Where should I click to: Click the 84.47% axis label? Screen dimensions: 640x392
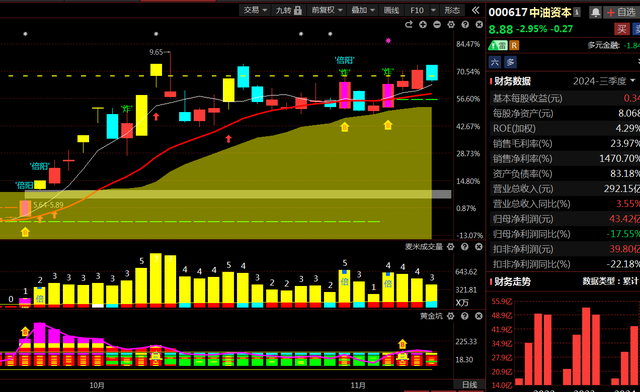pyautogui.click(x=468, y=44)
